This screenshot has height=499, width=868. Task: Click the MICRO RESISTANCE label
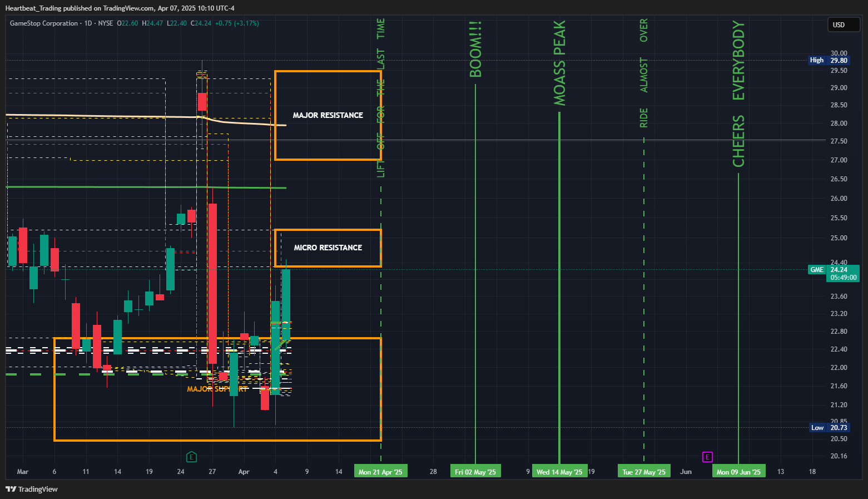(328, 248)
